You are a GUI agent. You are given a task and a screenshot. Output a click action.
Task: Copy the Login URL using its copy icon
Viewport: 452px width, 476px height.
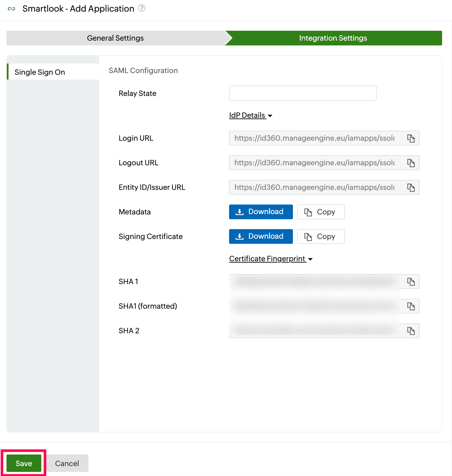(411, 138)
